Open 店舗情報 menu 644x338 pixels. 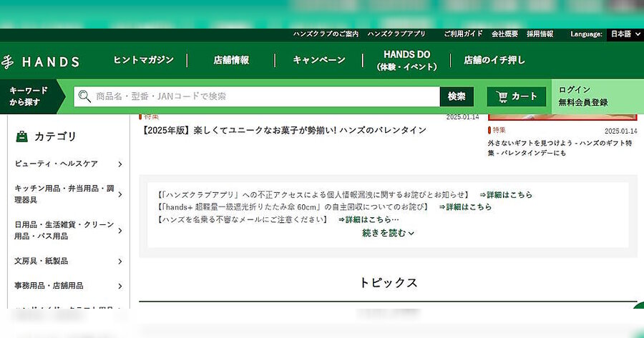231,60
